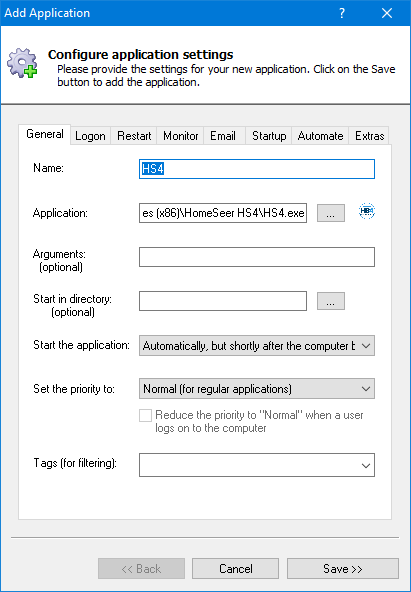Viewport: 411px width, 592px height.
Task: Toggle reduce priority to Normal checkbox
Action: [145, 415]
